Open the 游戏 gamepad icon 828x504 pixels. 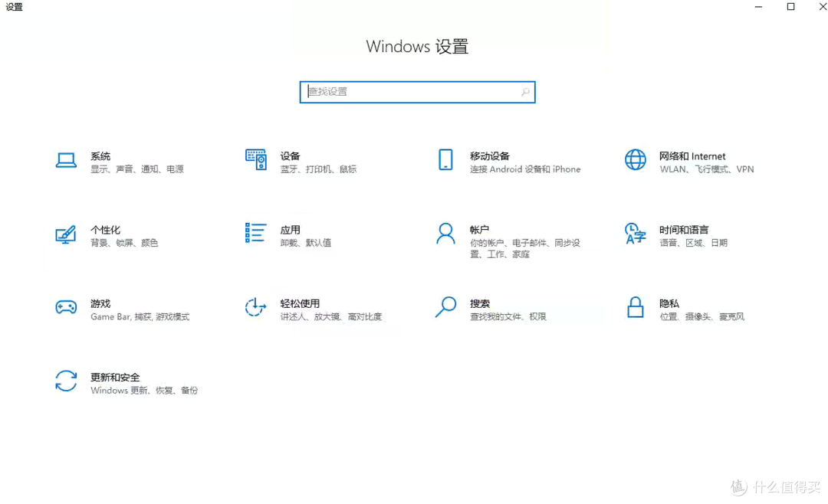[66, 306]
